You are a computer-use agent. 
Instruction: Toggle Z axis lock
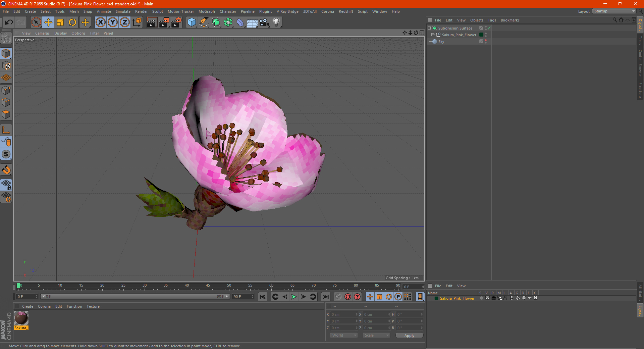[125, 22]
